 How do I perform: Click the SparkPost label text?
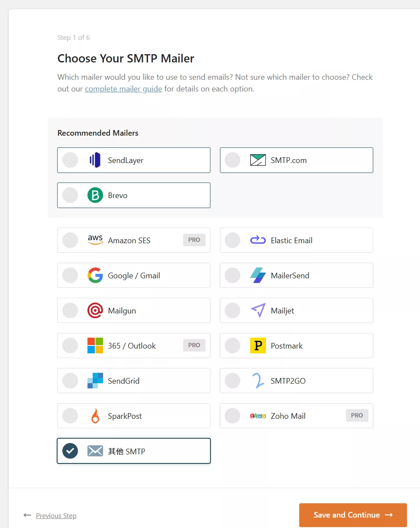(125, 416)
